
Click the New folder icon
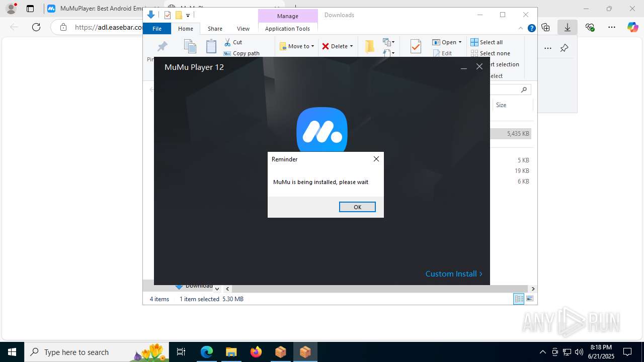370,46
